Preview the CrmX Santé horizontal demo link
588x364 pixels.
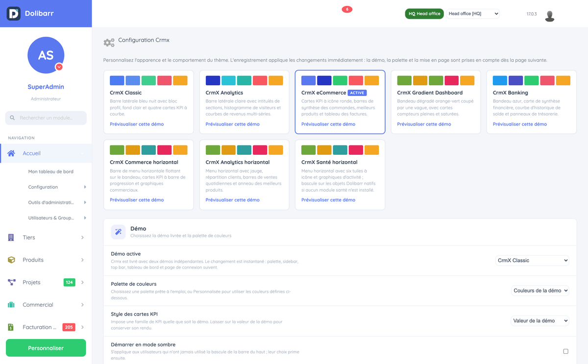pyautogui.click(x=328, y=200)
